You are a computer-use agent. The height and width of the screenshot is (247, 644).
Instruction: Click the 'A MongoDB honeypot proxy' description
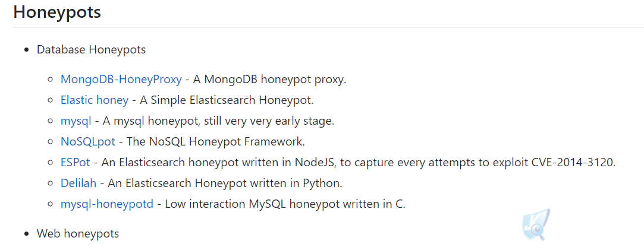click(270, 79)
